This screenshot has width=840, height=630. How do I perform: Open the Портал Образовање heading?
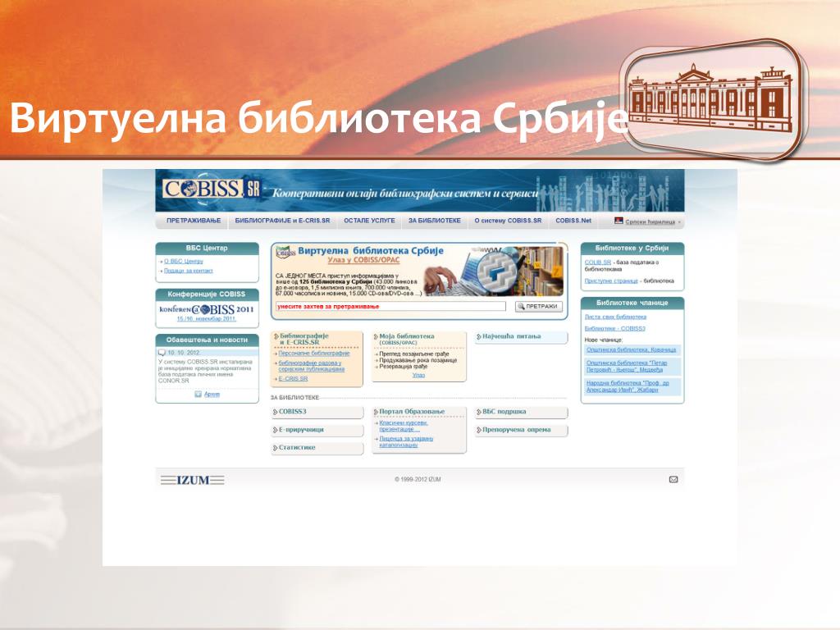click(x=412, y=412)
